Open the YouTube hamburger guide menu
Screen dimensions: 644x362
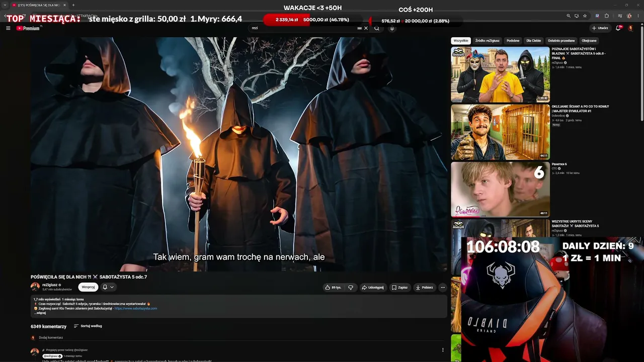click(8, 28)
